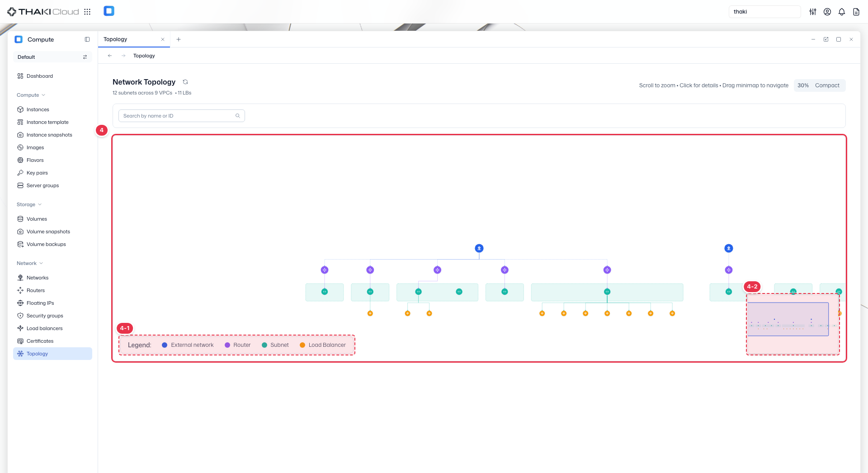Open the document icon in top bar
Screen dimensions: 868x473
pos(856,12)
